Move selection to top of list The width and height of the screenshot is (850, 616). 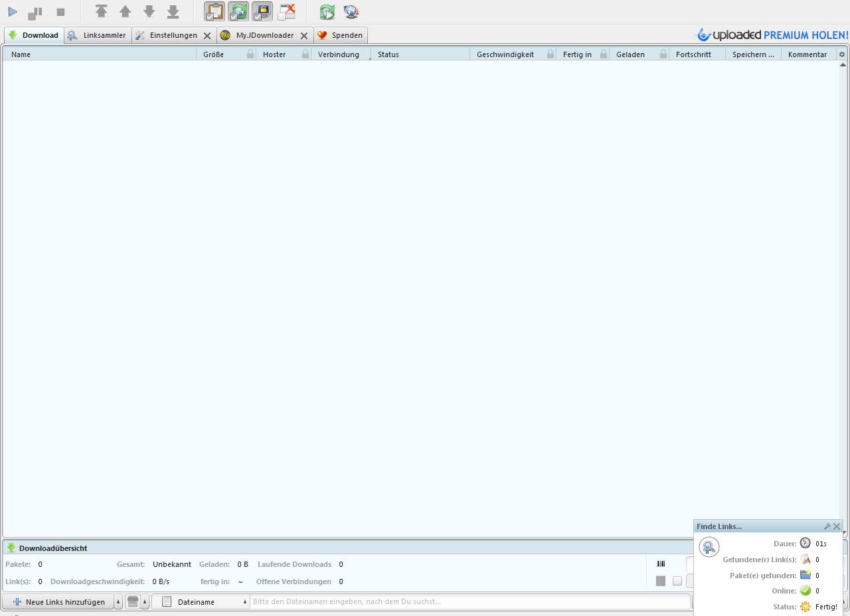(x=101, y=11)
